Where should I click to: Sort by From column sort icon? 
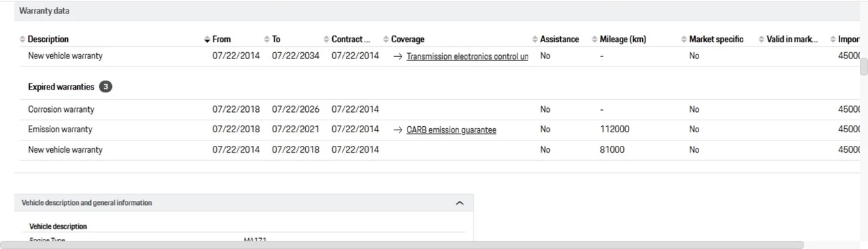click(x=207, y=39)
